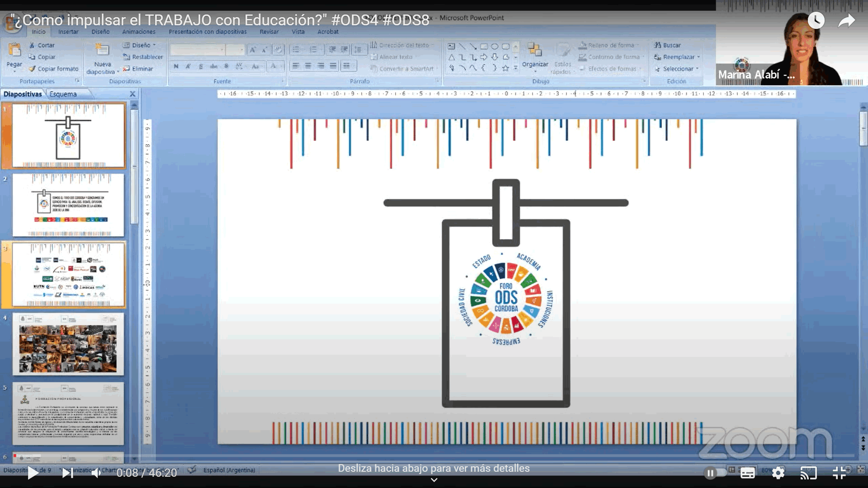Expand the Reemplazar dropdown
The height and width of the screenshot is (488, 868).
(680, 57)
